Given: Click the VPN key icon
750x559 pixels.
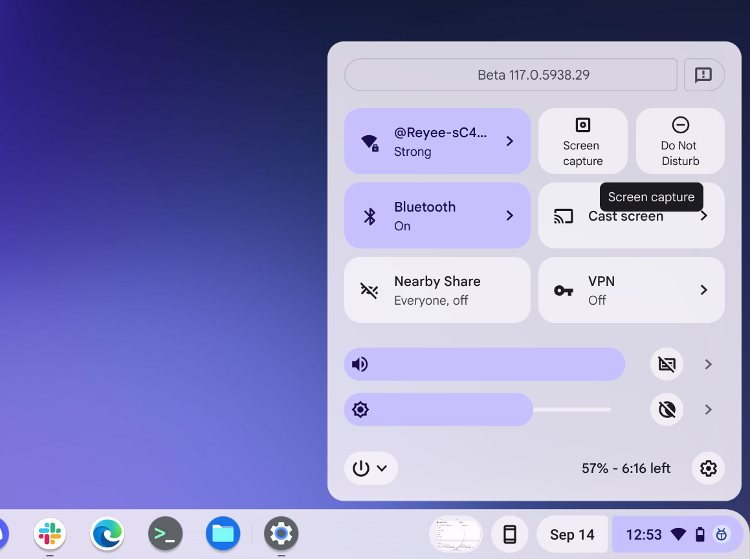Looking at the screenshot, I should click(x=563, y=290).
